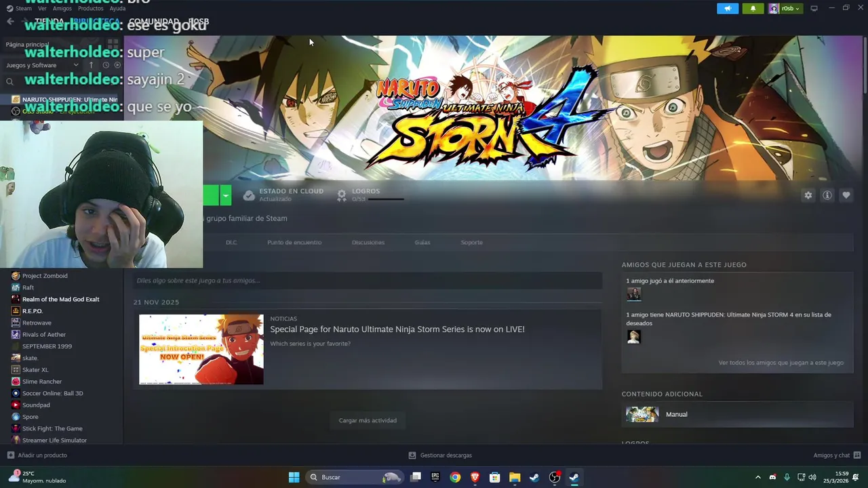Open the Productos menu
Viewport: 868px width, 488px height.
[91, 8]
